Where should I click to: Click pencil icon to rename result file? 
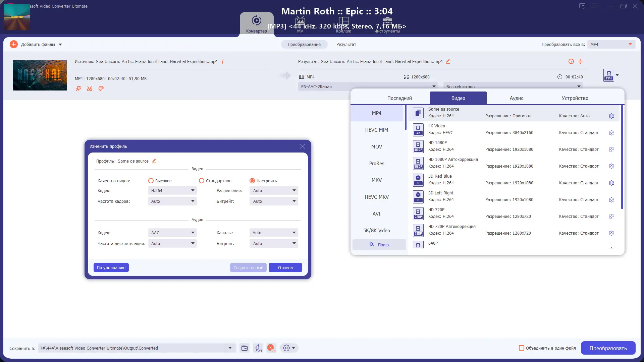448,61
